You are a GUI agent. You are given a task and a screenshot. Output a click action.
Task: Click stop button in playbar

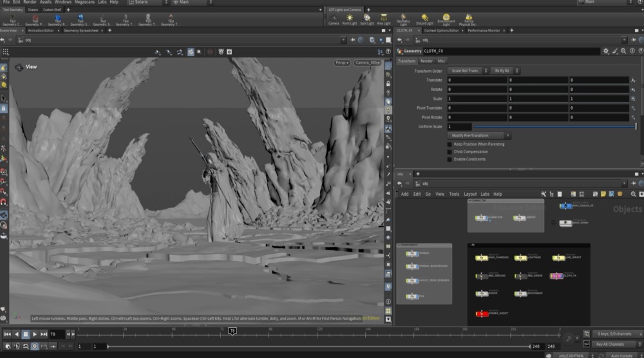(26, 334)
